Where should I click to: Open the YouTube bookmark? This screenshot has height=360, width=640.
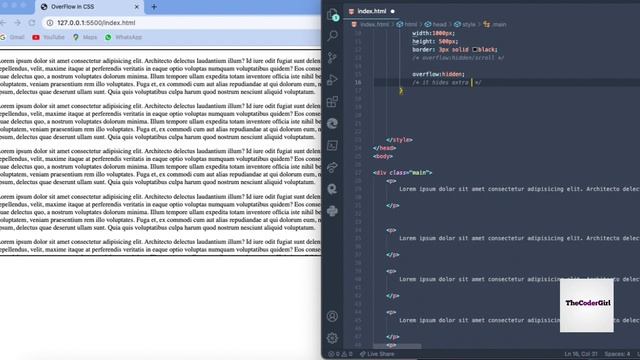coord(49,37)
